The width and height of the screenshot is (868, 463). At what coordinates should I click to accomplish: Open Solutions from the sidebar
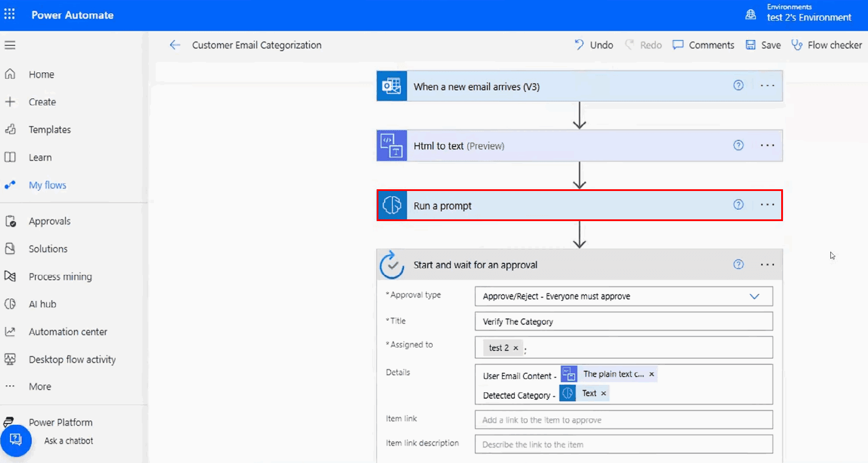48,249
